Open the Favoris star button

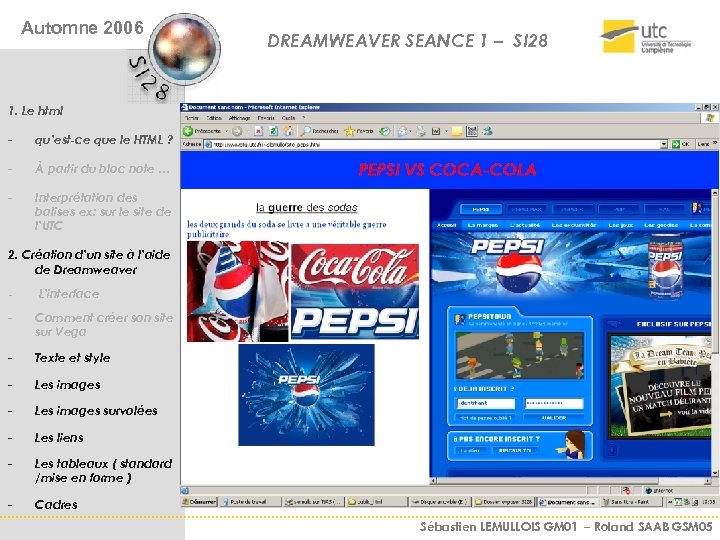[x=359, y=131]
